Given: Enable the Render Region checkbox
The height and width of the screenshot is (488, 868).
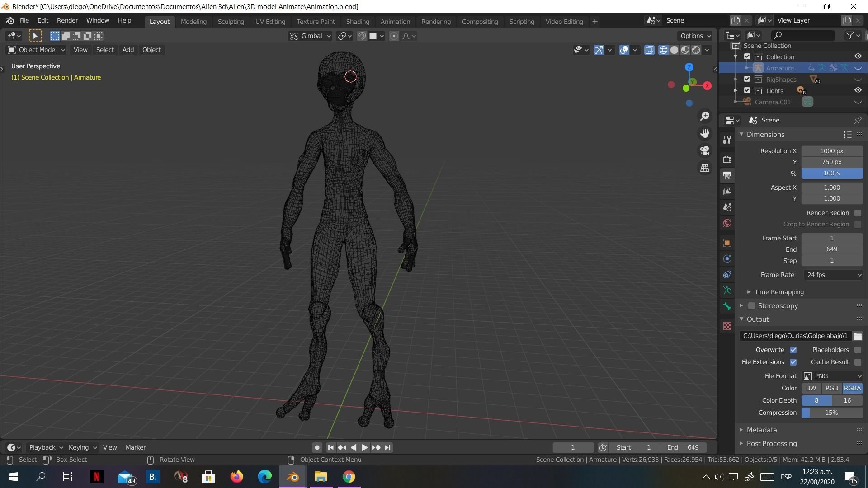Looking at the screenshot, I should point(858,213).
